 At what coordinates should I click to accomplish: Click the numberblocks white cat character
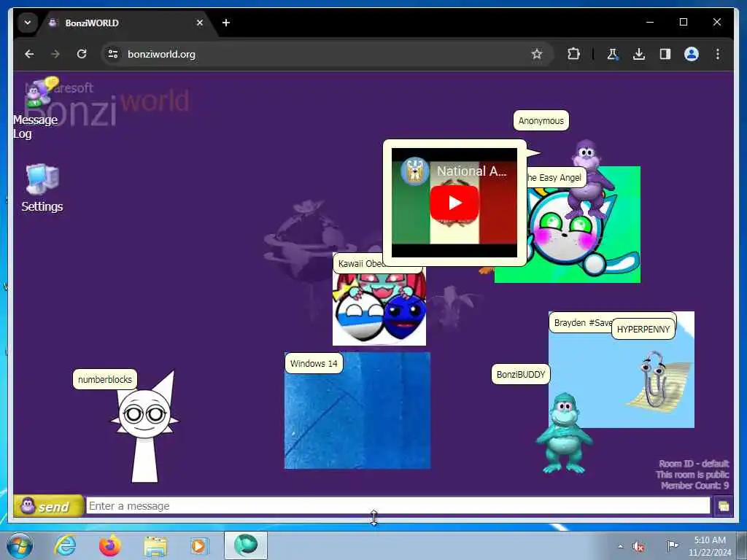145,427
